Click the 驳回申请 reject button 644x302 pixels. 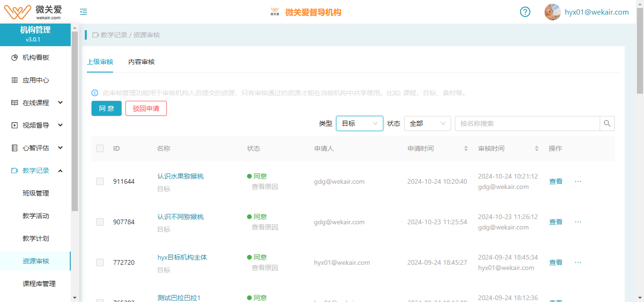point(146,108)
